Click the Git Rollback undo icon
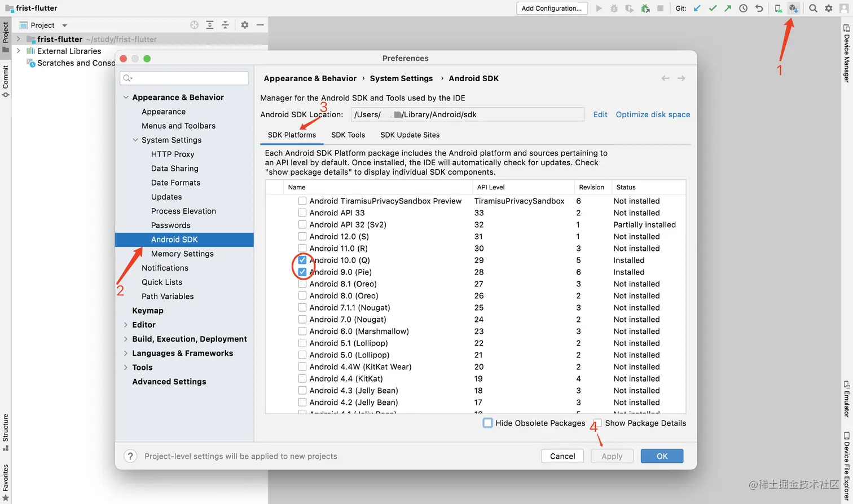The image size is (853, 504). pos(759,8)
